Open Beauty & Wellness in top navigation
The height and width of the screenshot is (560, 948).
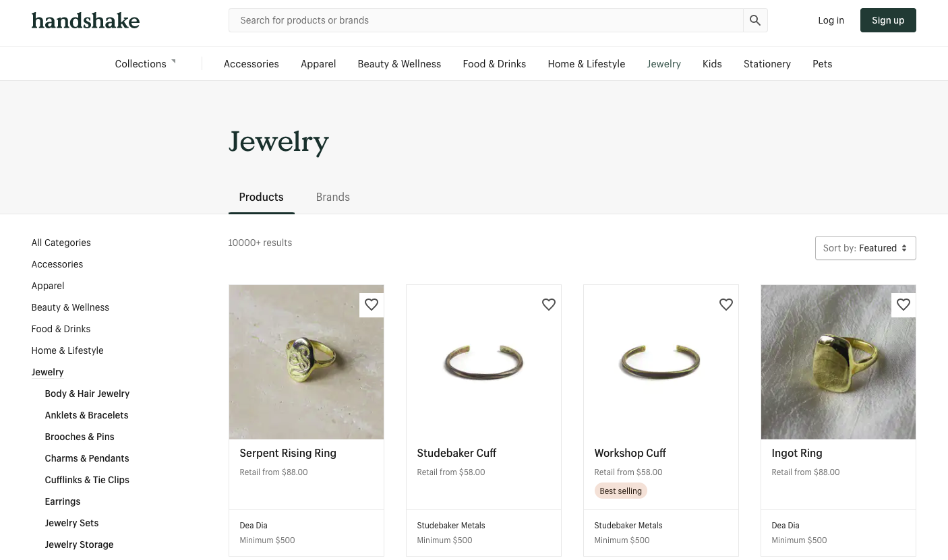[399, 63]
